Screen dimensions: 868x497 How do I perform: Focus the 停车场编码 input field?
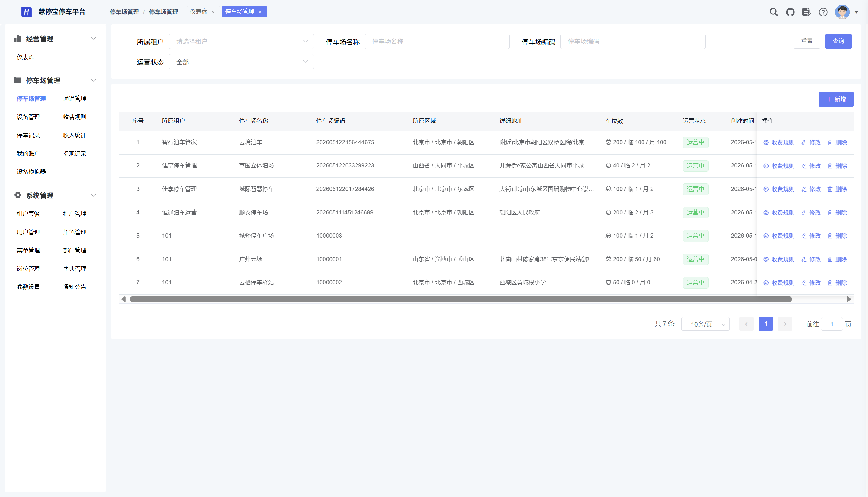tap(632, 41)
